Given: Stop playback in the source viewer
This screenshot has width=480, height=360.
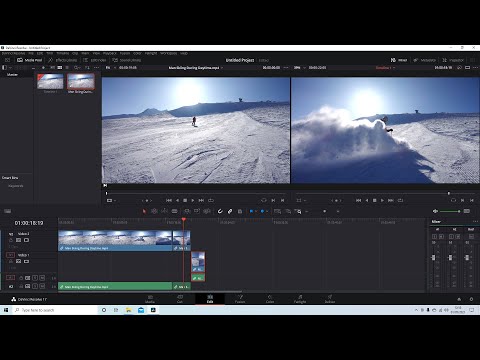Looking at the screenshot, I should 185,200.
